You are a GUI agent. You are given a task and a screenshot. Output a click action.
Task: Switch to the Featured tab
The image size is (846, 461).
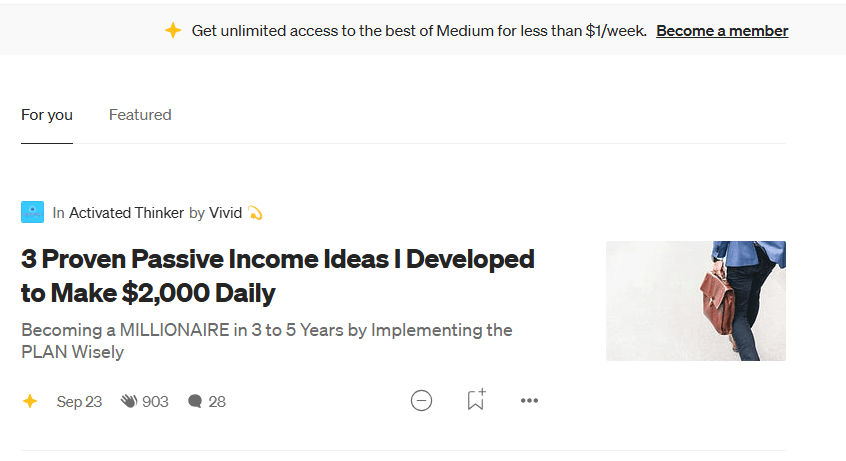pos(140,115)
